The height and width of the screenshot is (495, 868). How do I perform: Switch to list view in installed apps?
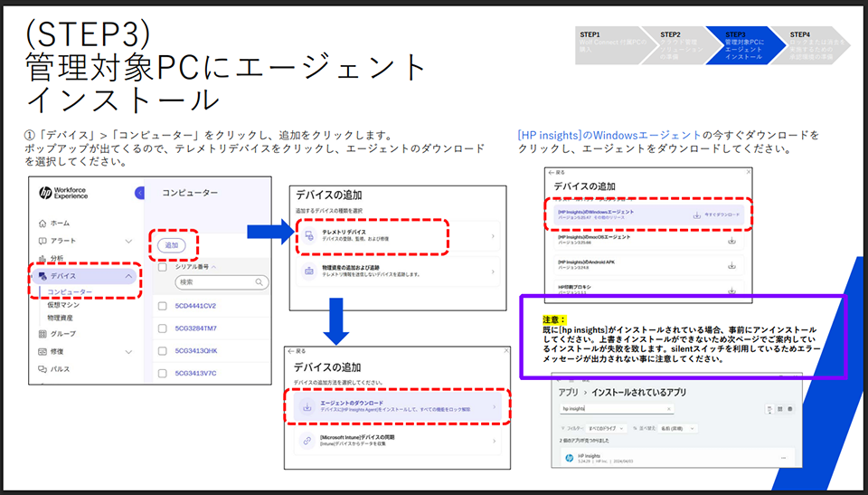[769, 409]
